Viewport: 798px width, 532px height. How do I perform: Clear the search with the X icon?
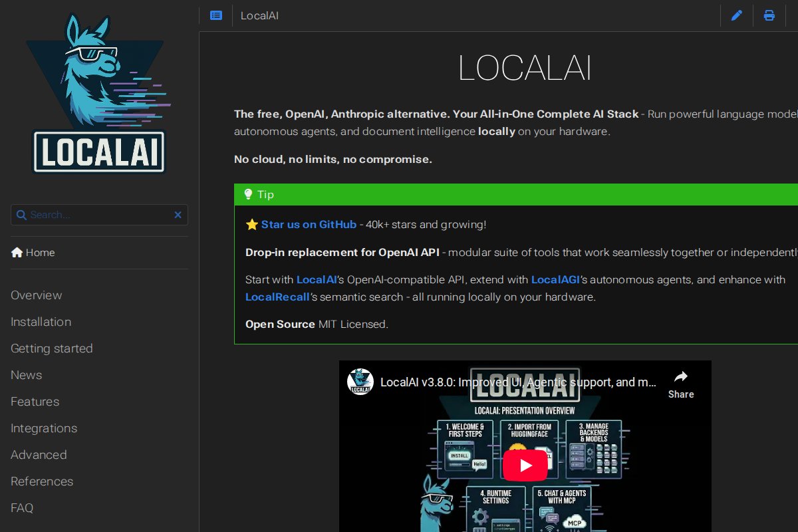click(x=178, y=215)
